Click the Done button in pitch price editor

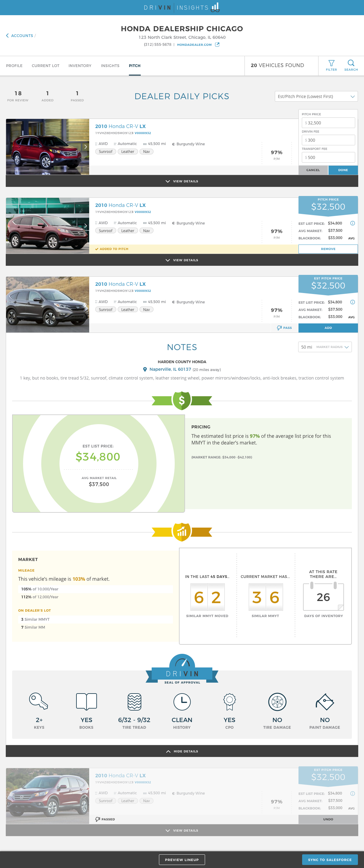coord(343,170)
